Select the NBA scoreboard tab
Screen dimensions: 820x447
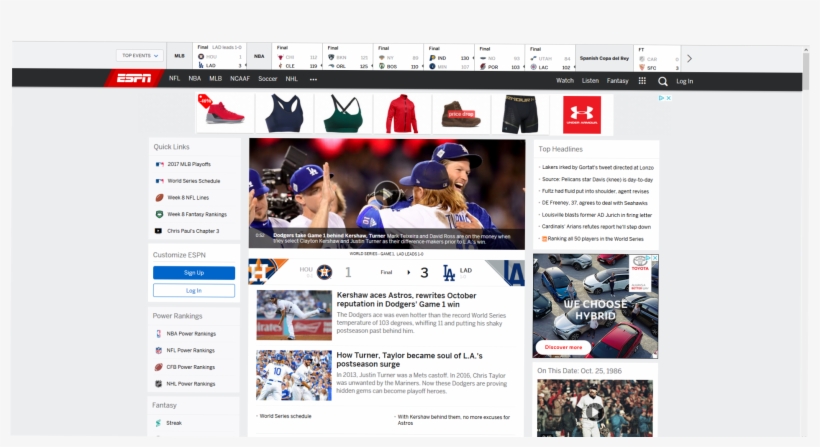coord(259,56)
